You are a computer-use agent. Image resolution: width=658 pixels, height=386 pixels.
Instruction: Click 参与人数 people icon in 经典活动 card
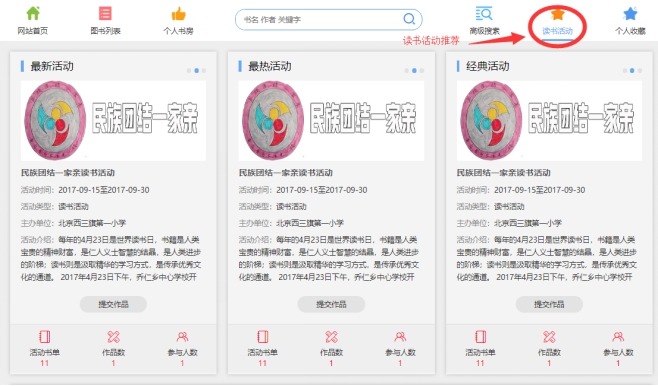618,336
